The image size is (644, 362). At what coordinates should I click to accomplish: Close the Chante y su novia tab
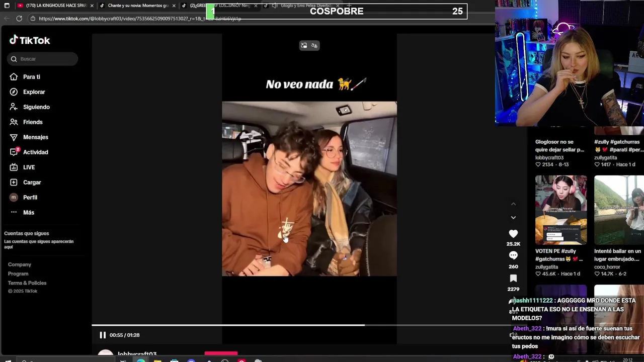click(174, 6)
